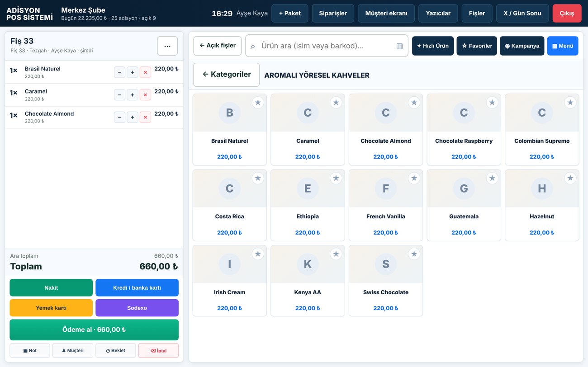Choose Nakit cash payment
This screenshot has height=367, width=588.
[x=51, y=288]
